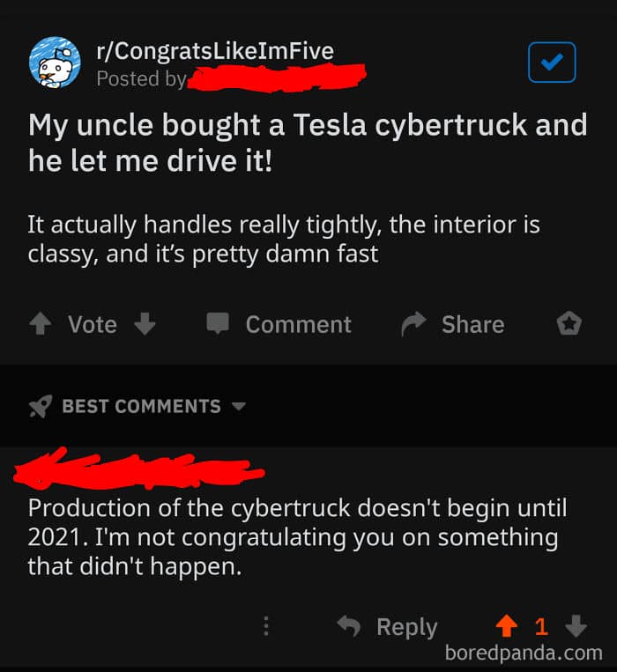
Task: Downvote the comment about 2021 production
Action: pyautogui.click(x=575, y=626)
